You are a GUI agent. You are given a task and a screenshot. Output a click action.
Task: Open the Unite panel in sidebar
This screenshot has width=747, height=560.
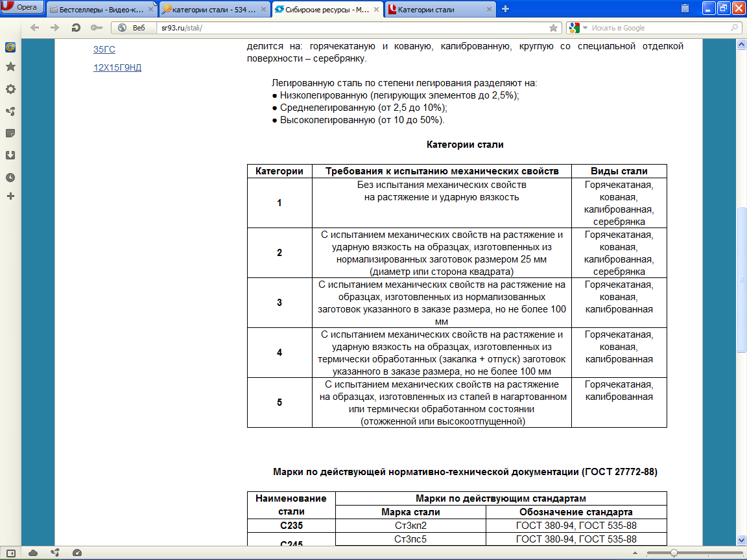tap(10, 111)
